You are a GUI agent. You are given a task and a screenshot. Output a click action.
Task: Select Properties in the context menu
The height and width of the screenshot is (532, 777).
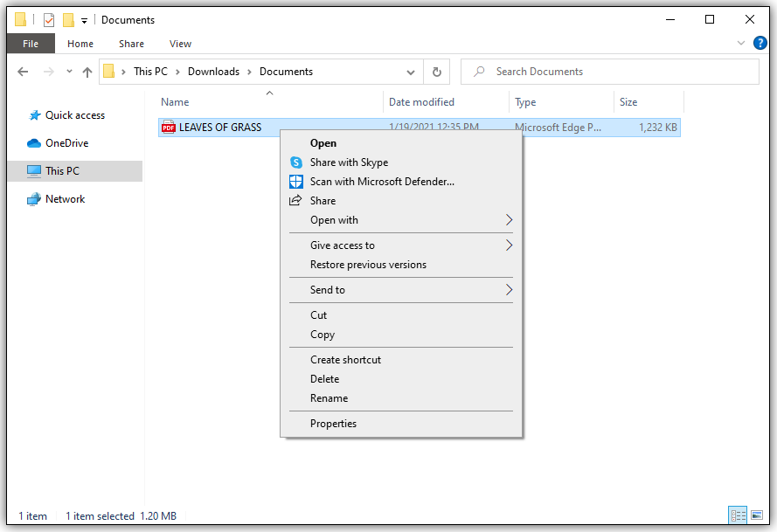pos(333,424)
